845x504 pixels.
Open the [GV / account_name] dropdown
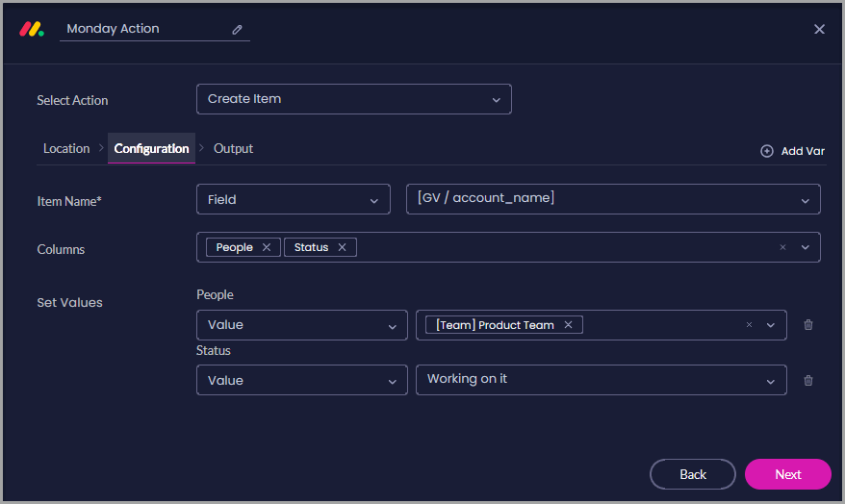coord(613,199)
